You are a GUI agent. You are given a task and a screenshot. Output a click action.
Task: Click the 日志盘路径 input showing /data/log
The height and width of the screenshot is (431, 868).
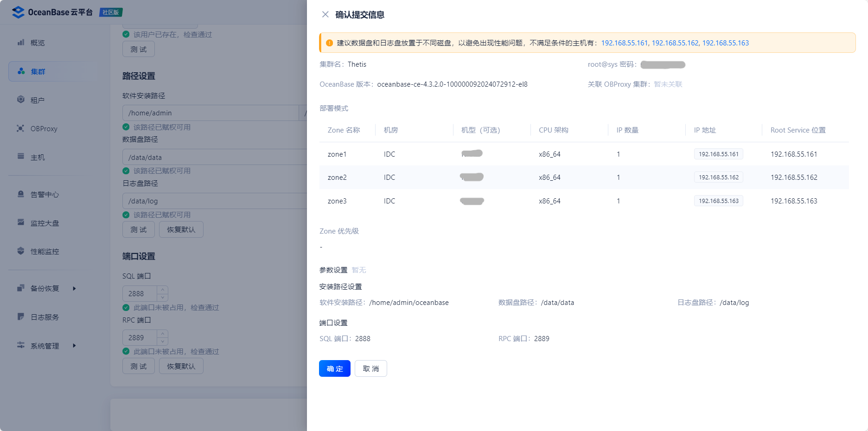tap(215, 201)
